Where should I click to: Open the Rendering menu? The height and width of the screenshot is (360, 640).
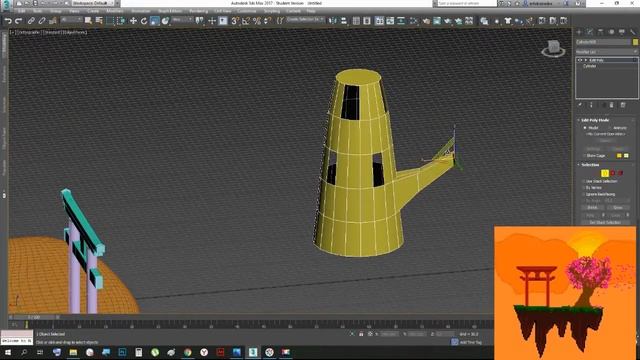click(x=199, y=11)
